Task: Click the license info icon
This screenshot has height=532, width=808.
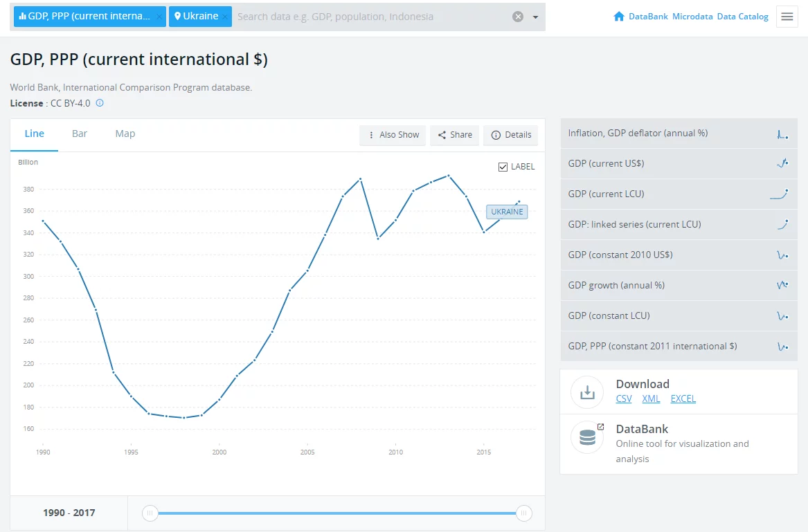Action: tap(100, 103)
